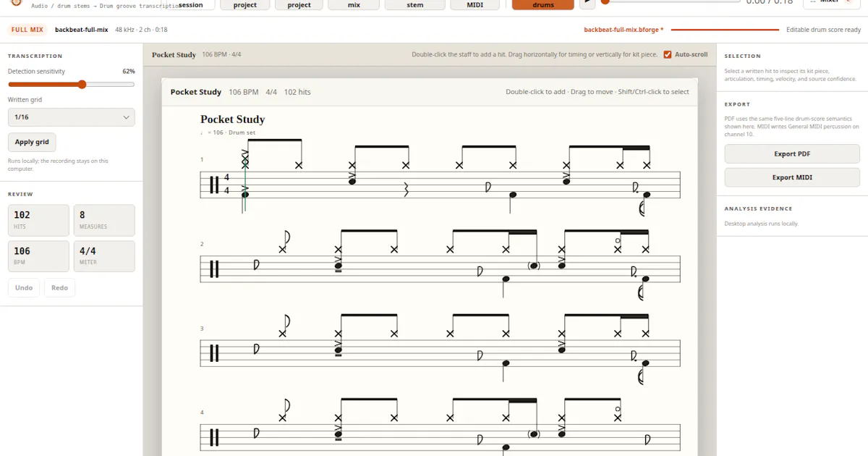The image size is (868, 456).
Task: Click the Apply grid button
Action: [32, 143]
